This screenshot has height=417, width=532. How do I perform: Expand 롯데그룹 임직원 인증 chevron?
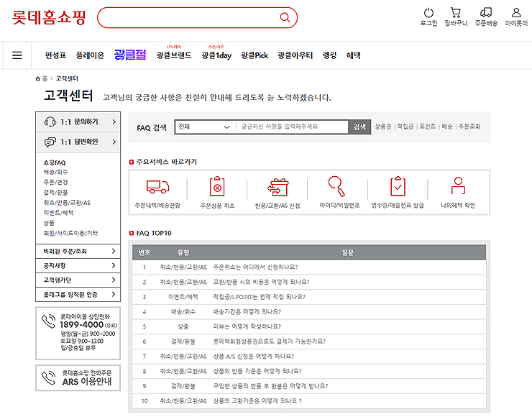coord(114,294)
